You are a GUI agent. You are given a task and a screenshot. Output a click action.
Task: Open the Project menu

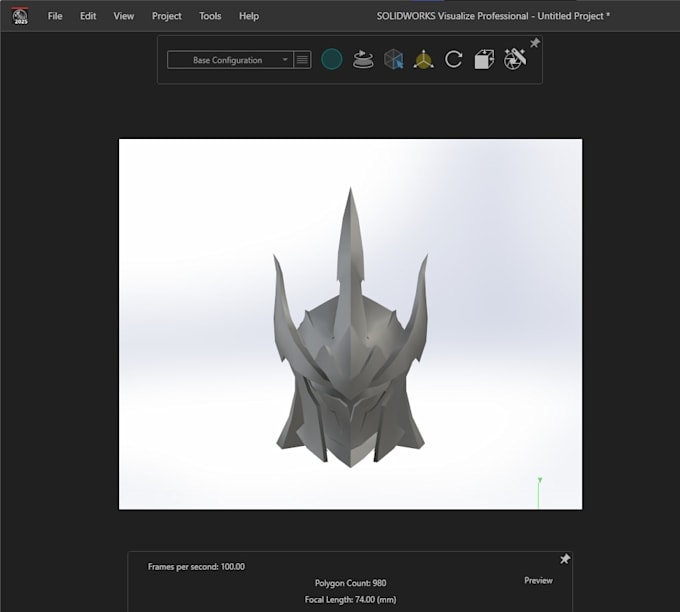point(167,16)
